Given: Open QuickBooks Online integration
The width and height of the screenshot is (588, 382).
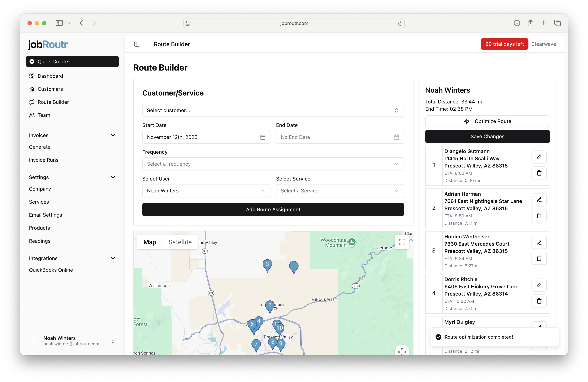Looking at the screenshot, I should pyautogui.click(x=51, y=270).
